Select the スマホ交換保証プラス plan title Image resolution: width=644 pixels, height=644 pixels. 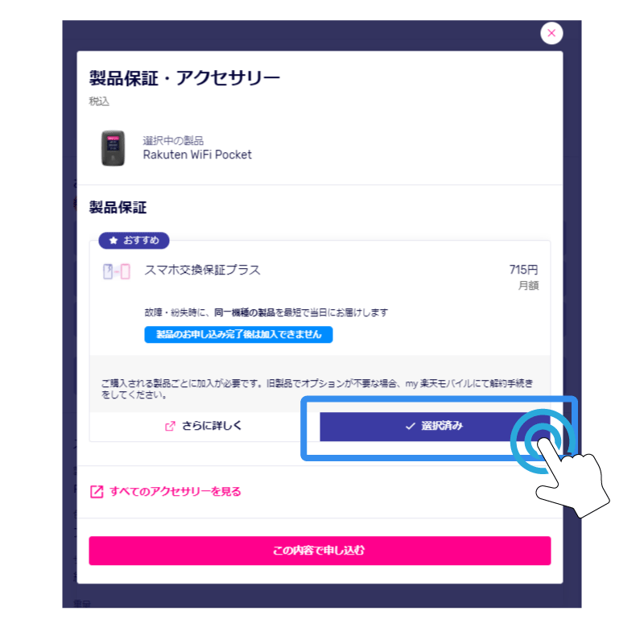(203, 270)
